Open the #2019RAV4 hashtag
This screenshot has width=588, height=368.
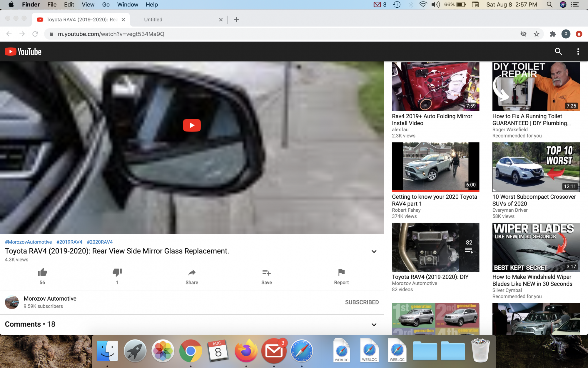click(69, 242)
